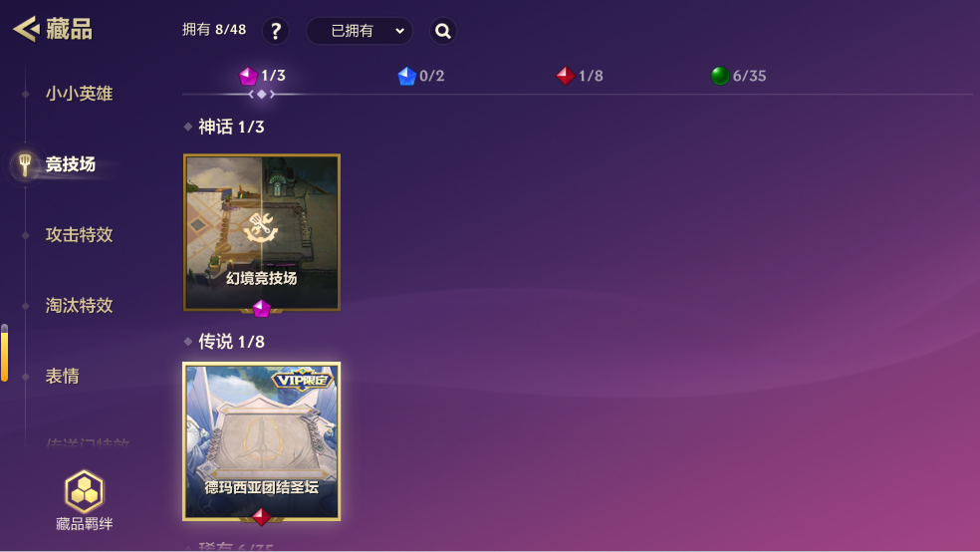Switch to the 攻击特效 tab
The height and width of the screenshot is (552, 980).
click(x=79, y=235)
